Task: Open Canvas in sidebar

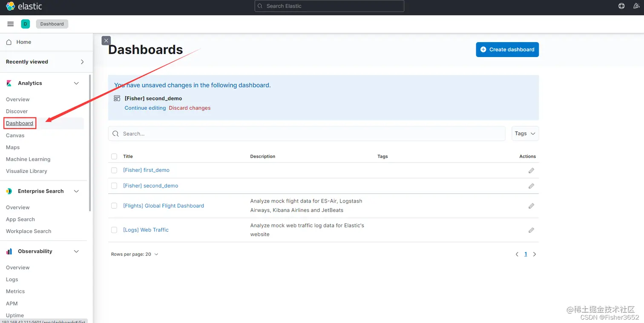Action: tap(15, 136)
